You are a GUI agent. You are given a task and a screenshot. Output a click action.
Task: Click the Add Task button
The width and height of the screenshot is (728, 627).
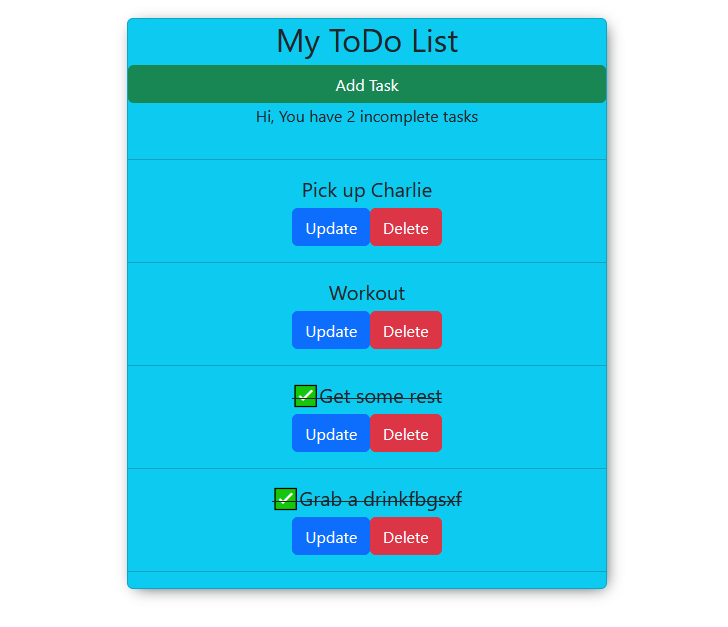tap(367, 85)
